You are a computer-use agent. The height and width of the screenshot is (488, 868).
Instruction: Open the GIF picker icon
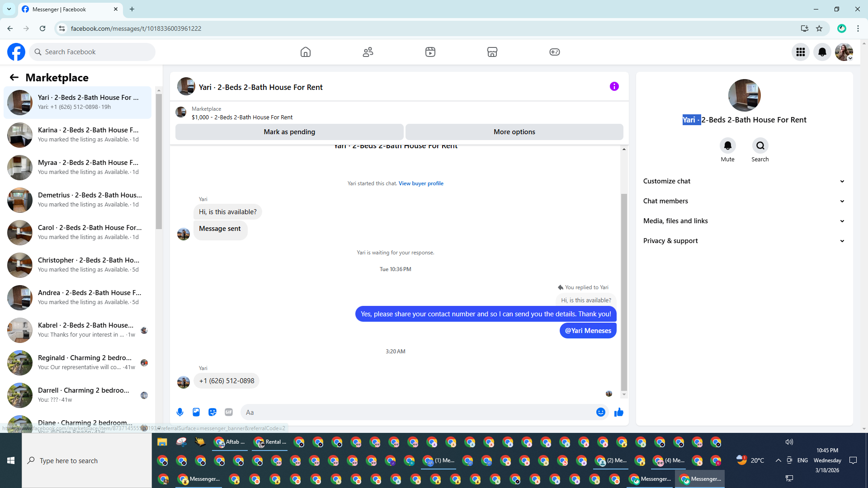coord(229,412)
